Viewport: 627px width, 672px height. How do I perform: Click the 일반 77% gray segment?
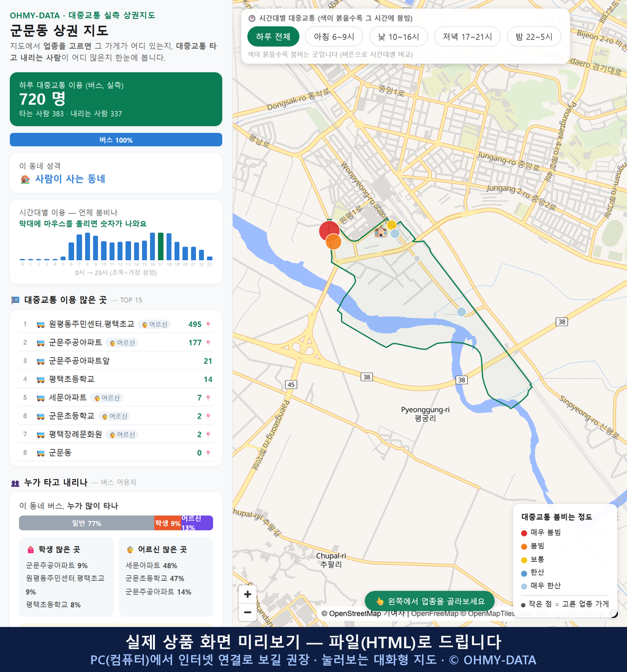tap(86, 523)
